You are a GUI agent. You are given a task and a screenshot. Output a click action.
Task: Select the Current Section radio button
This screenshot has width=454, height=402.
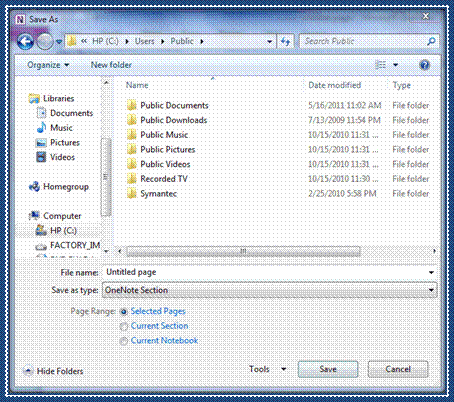point(124,326)
